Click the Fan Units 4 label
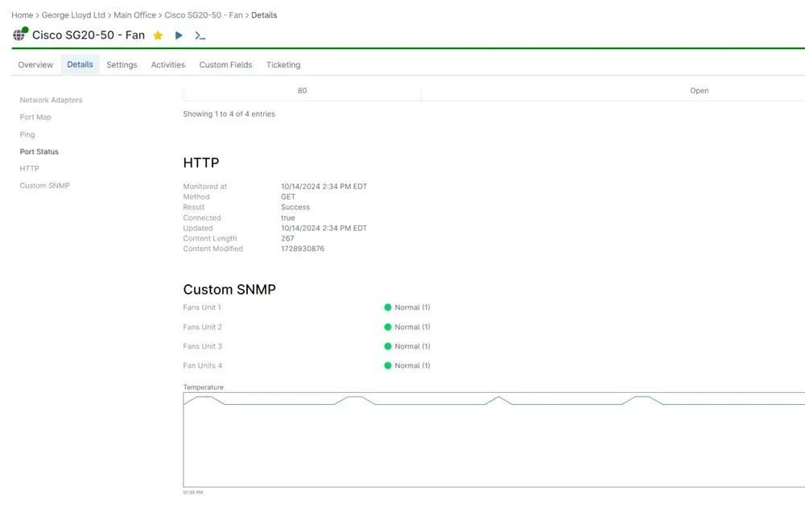This screenshot has height=532, width=805. 202,365
